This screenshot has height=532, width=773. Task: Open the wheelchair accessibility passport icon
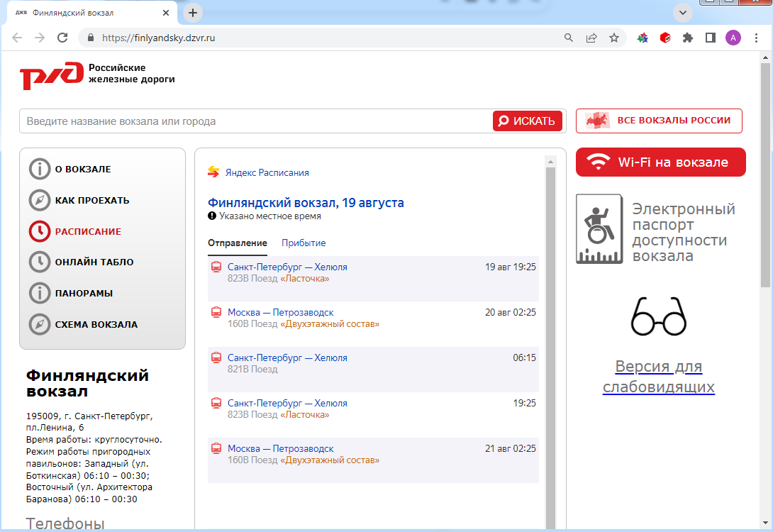pos(599,229)
